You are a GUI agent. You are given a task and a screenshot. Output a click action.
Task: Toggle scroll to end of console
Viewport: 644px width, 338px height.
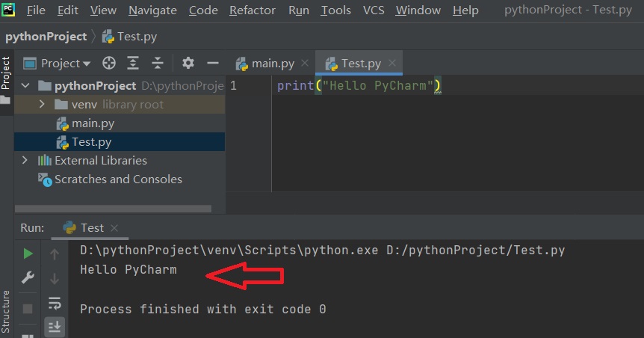(x=55, y=327)
